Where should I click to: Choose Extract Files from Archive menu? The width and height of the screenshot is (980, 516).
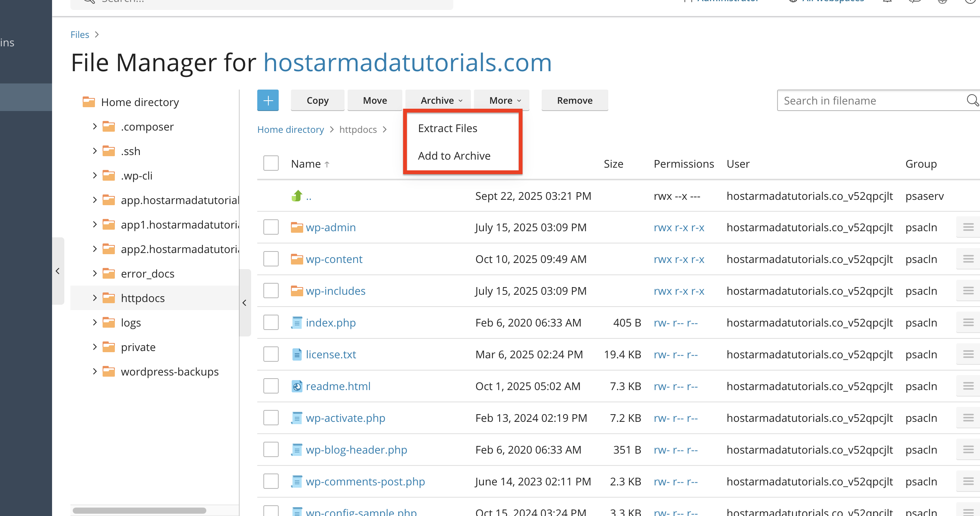click(x=448, y=128)
